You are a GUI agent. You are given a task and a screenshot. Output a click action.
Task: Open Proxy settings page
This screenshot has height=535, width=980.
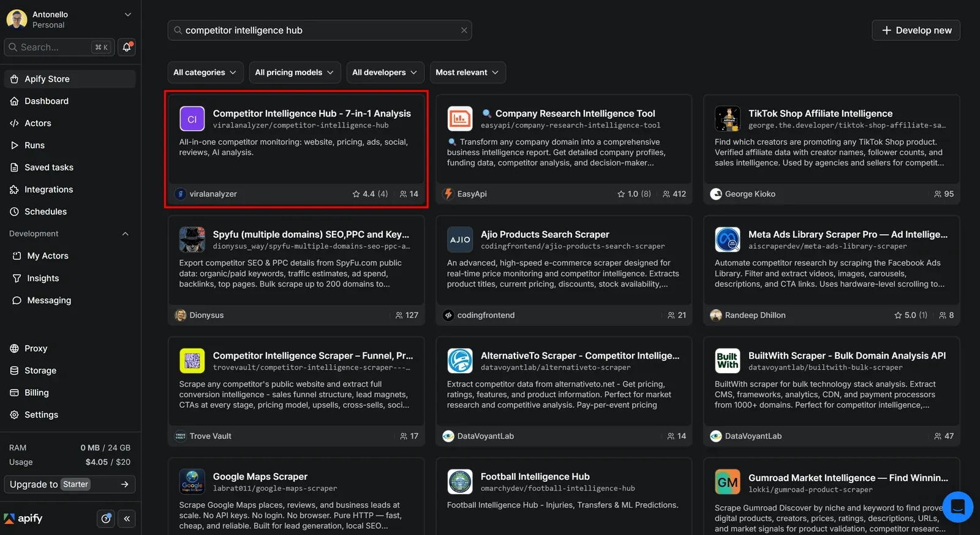[70, 349]
